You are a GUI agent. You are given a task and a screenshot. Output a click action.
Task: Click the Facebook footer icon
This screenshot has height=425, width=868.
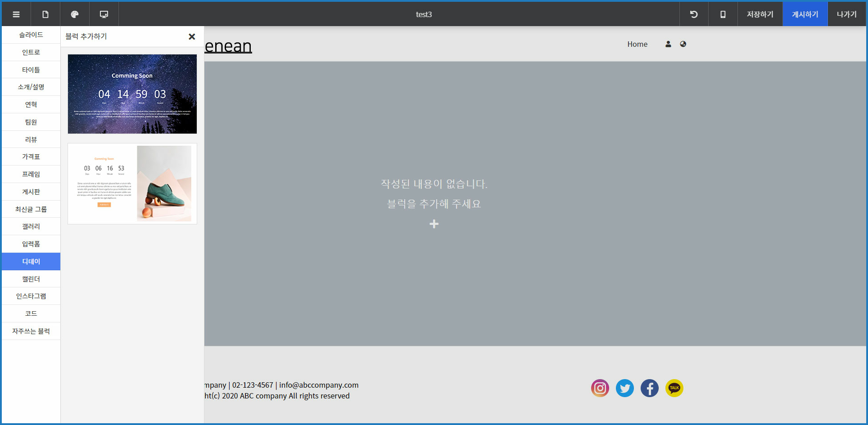pyautogui.click(x=649, y=388)
